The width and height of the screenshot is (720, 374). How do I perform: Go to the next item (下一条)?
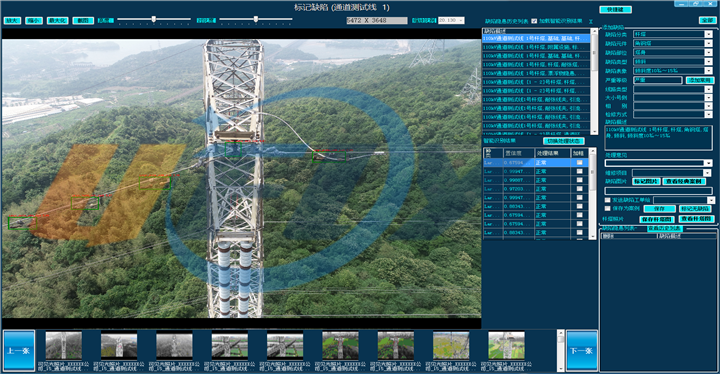pos(582,350)
